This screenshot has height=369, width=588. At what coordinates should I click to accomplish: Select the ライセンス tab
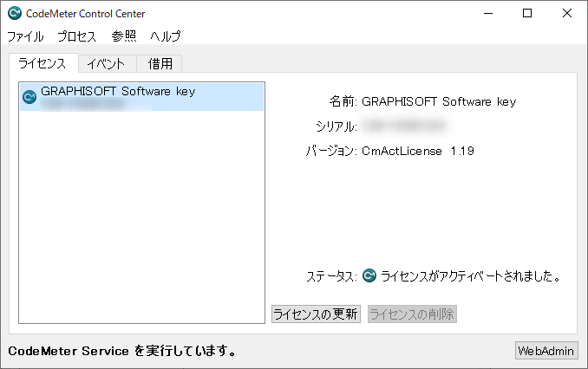(42, 63)
